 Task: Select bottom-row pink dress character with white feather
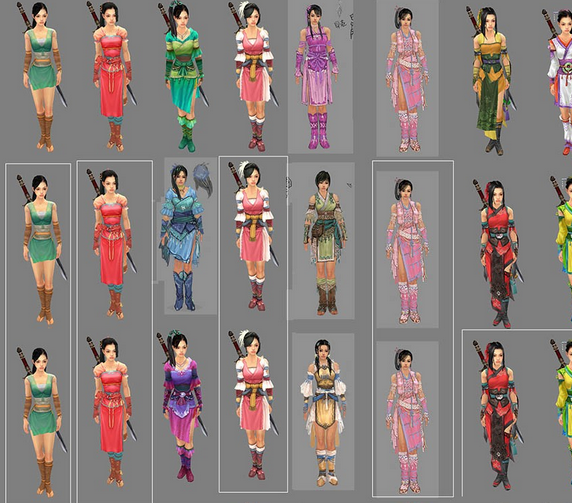pos(254,405)
